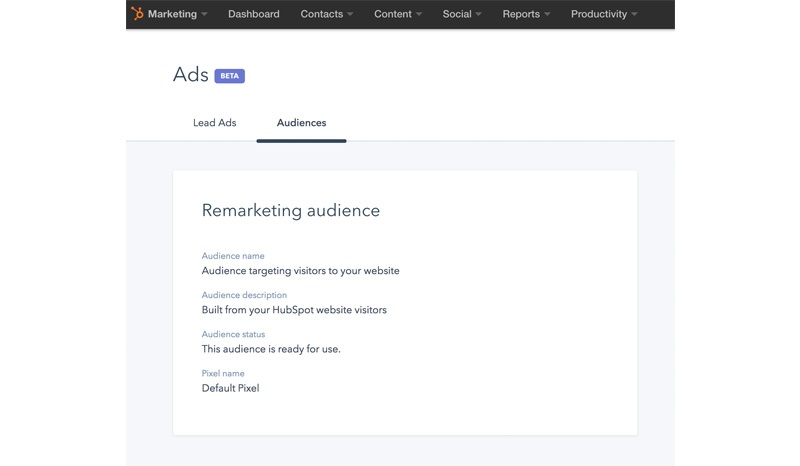
Task: Click the Pixel name label
Action: [x=223, y=374]
